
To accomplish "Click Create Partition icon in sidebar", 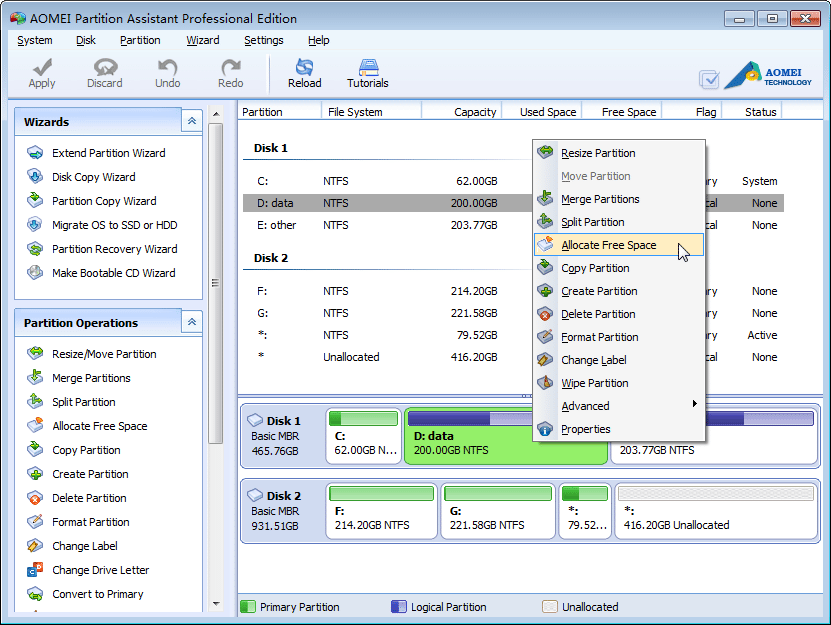I will [x=35, y=474].
